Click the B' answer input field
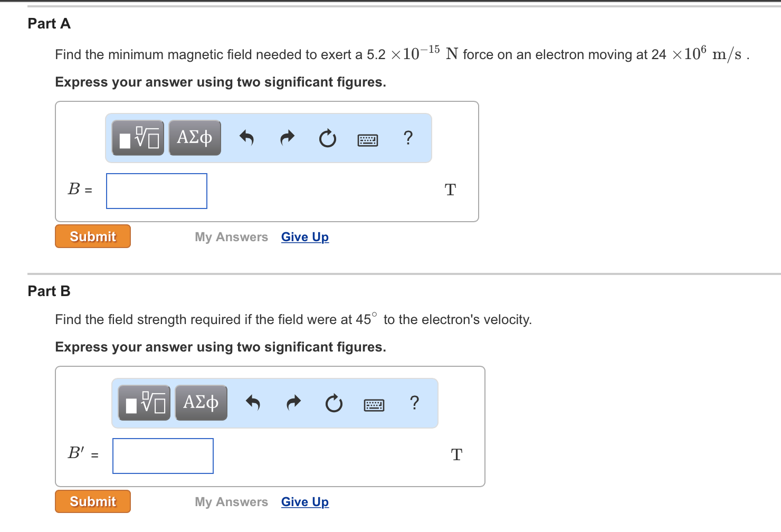The image size is (781, 532). [x=163, y=455]
